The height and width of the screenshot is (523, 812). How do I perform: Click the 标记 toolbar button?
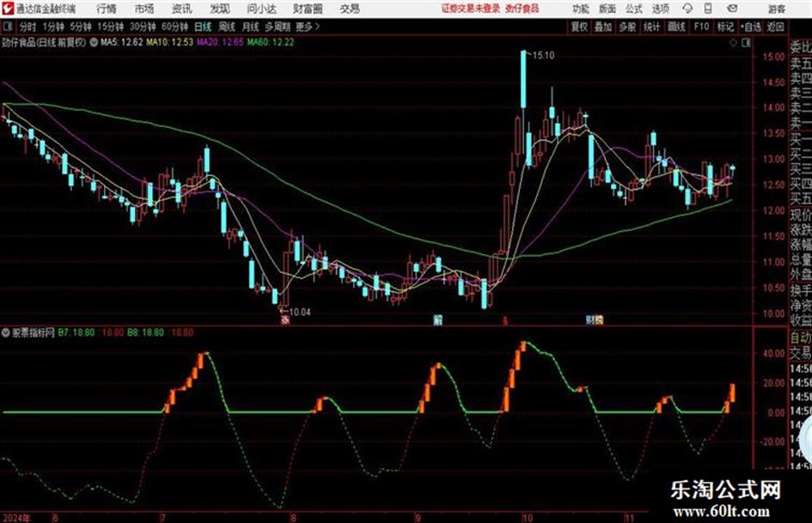click(x=725, y=27)
